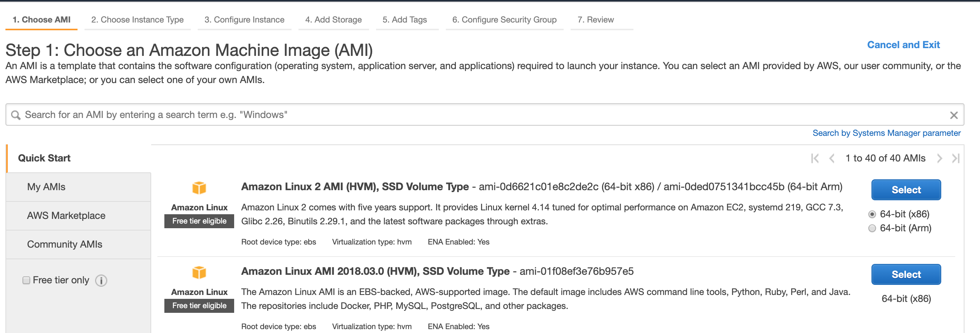
Task: Click the Amazon Linux AMI 2018.03.0 box icon
Action: 199,272
